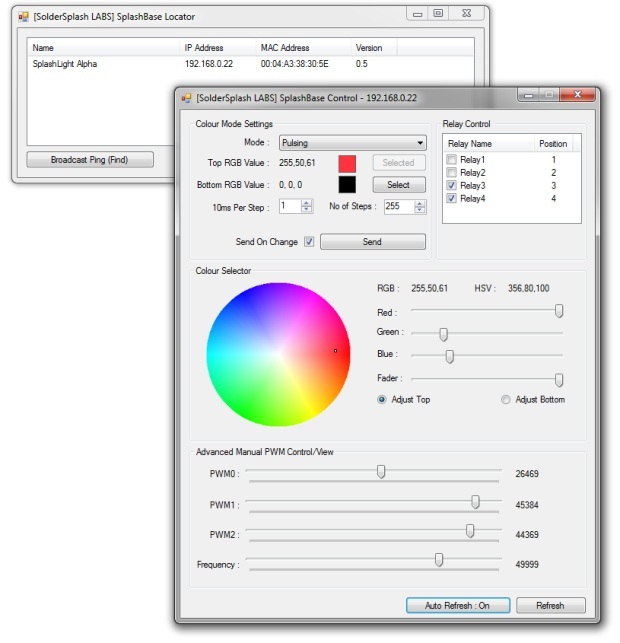The width and height of the screenshot is (620, 643).
Task: Click the MAC Address column header
Action: coord(303,48)
